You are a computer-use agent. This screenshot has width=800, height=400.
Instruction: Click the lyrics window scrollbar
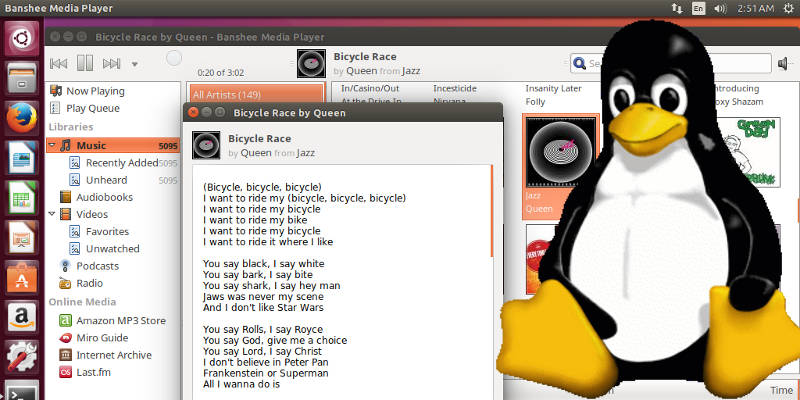tap(492, 210)
